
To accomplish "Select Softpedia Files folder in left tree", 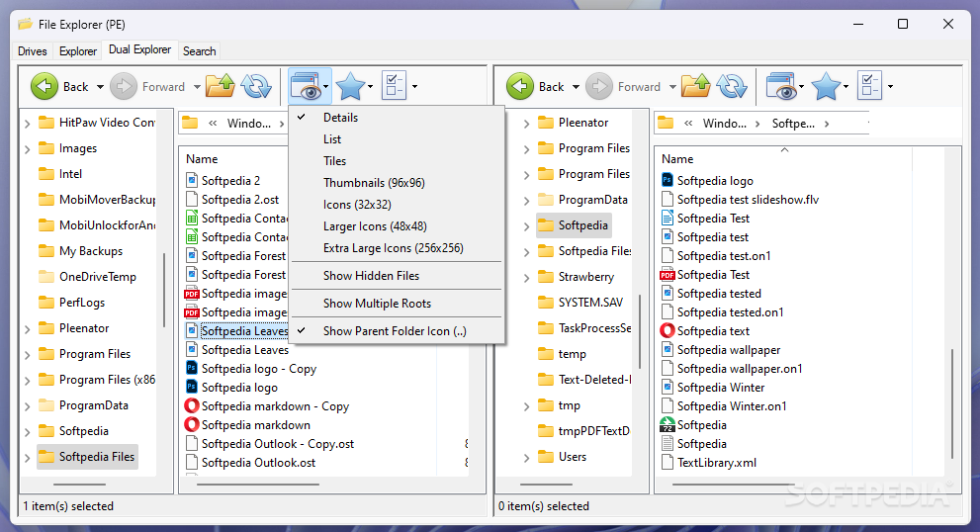I will (x=87, y=457).
